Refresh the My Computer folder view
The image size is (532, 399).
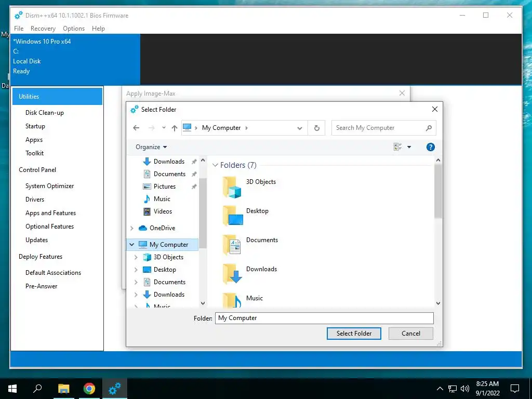click(316, 128)
